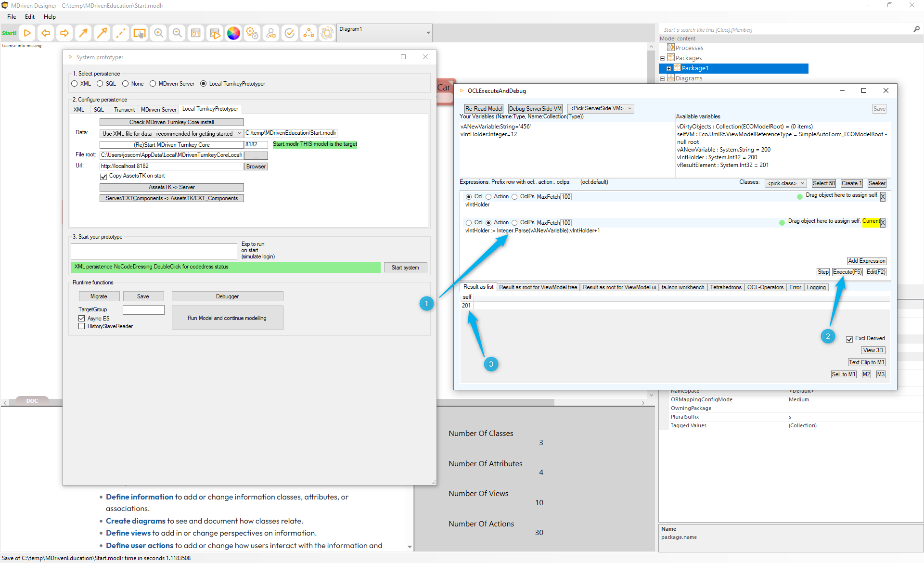Click the back arrow toolbar icon
924x563 pixels.
click(x=46, y=33)
